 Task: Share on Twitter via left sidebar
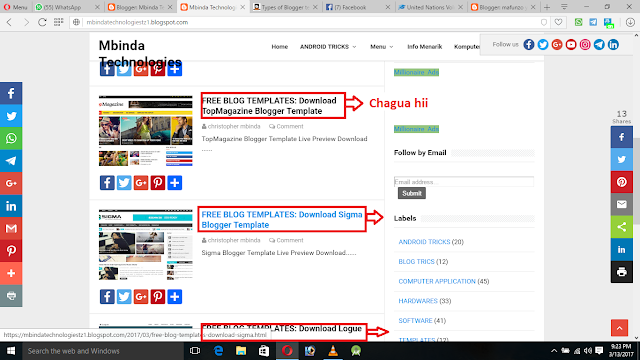pyautogui.click(x=11, y=116)
